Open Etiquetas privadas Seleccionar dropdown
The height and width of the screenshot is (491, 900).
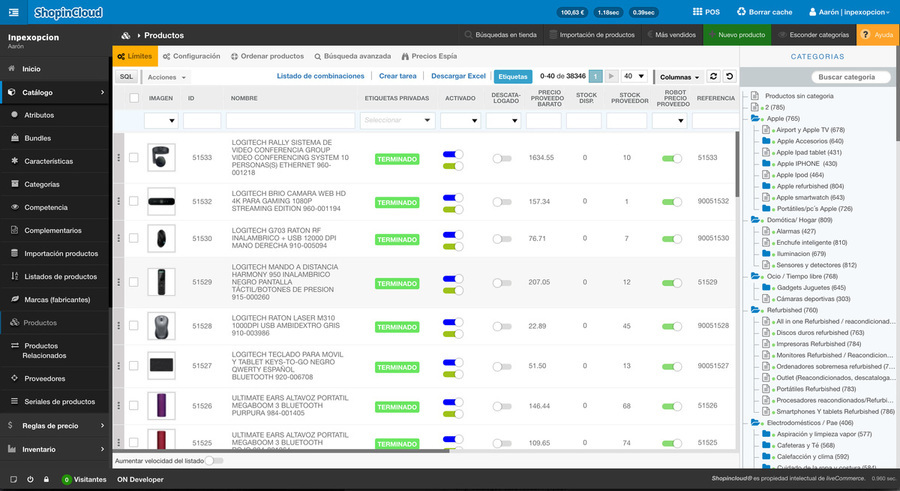pyautogui.click(x=397, y=121)
